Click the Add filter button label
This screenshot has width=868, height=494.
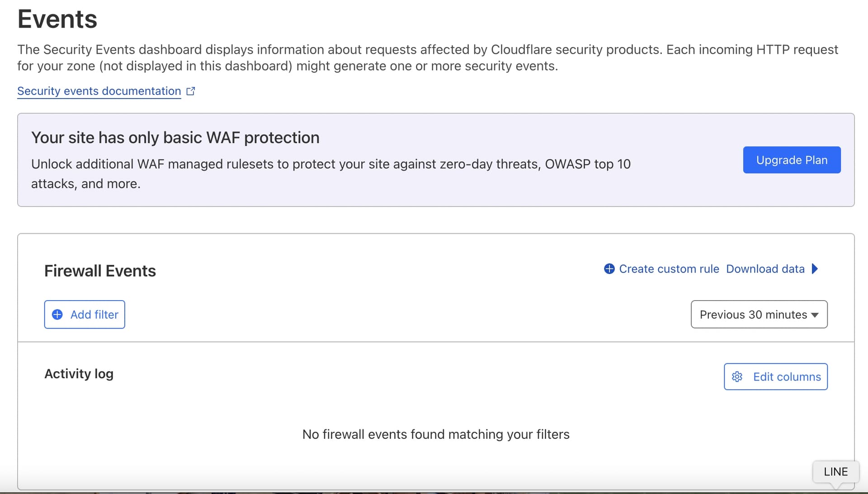pos(94,315)
